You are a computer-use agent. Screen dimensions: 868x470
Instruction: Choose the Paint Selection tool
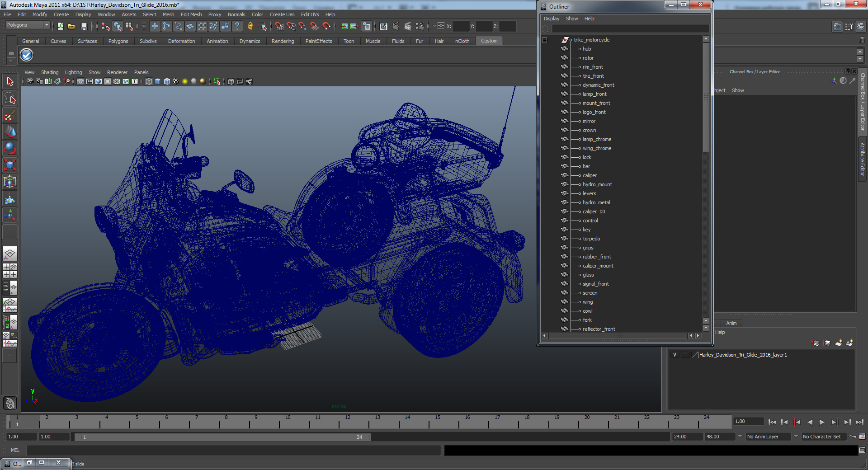pos(10,115)
